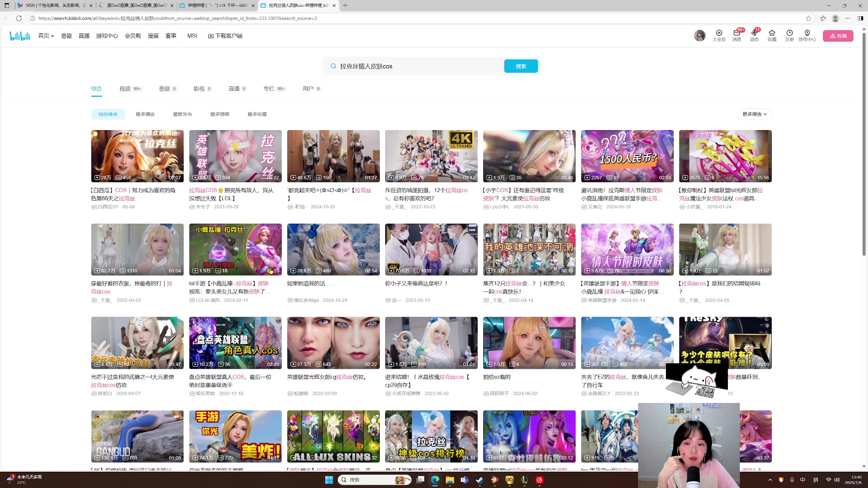The image size is (868, 488).
Task: Switch to the 视频 results tab
Action: click(x=131, y=89)
